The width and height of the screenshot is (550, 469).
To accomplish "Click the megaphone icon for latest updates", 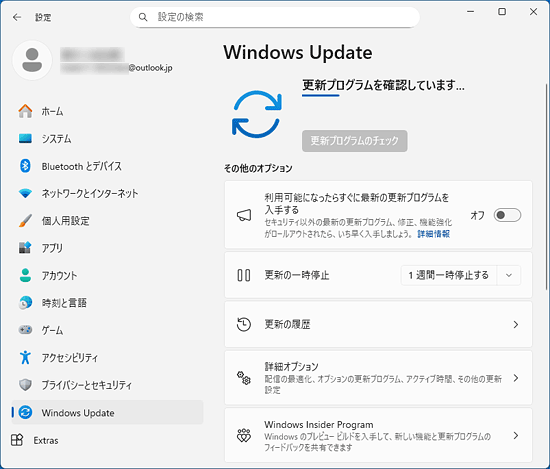I will 244,215.
